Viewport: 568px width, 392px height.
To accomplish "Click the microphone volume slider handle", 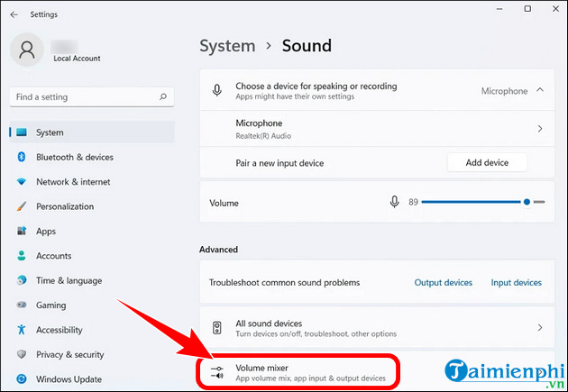I will pyautogui.click(x=527, y=202).
